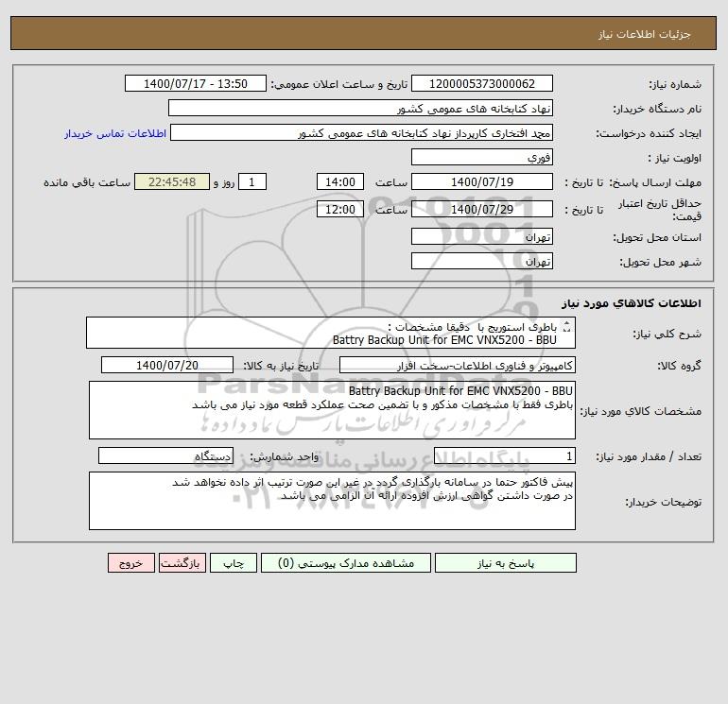Click the 12:00 hour field

pyautogui.click(x=339, y=209)
